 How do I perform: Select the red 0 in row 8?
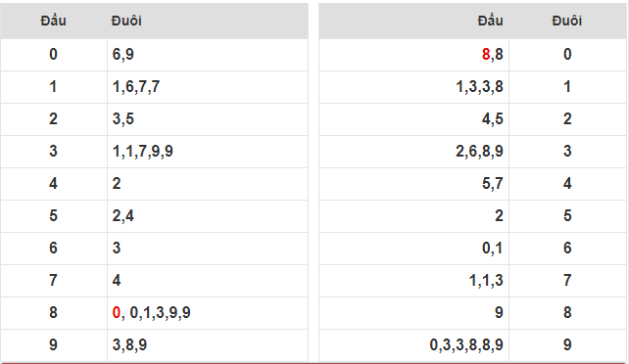point(117,312)
